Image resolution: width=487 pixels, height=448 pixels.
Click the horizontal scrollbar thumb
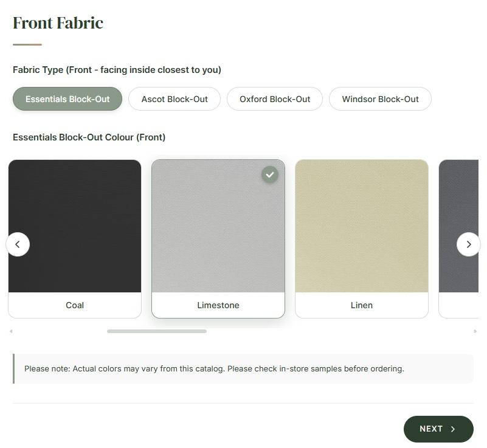pos(157,331)
